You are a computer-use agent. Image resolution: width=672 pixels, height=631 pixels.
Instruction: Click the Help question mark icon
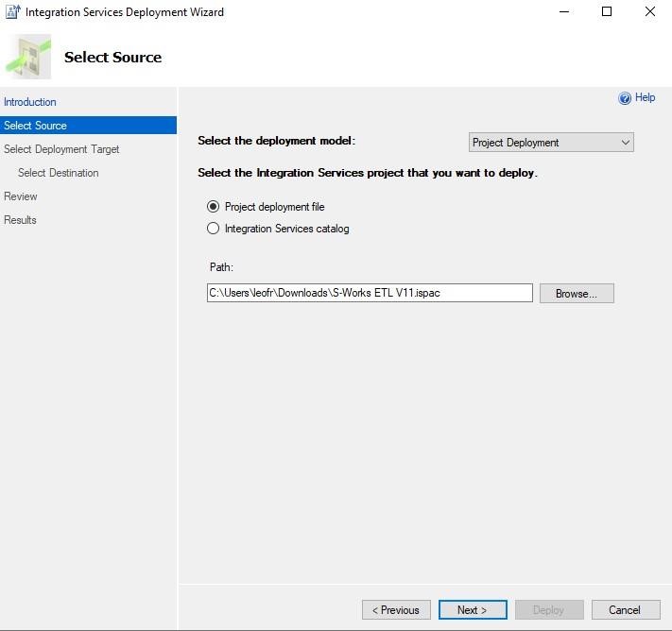point(625,98)
